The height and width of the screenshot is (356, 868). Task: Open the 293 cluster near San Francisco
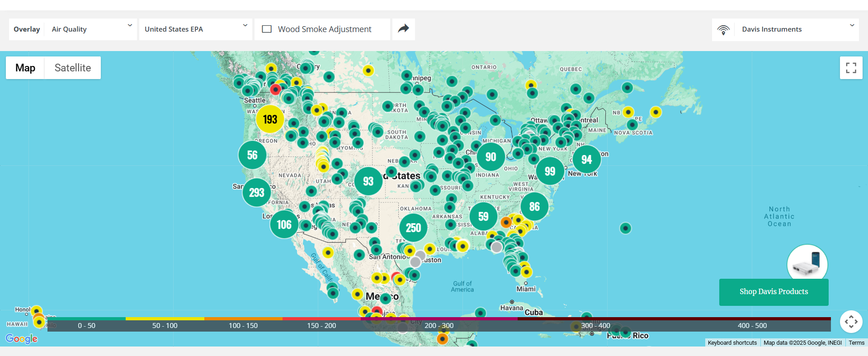[x=256, y=192]
